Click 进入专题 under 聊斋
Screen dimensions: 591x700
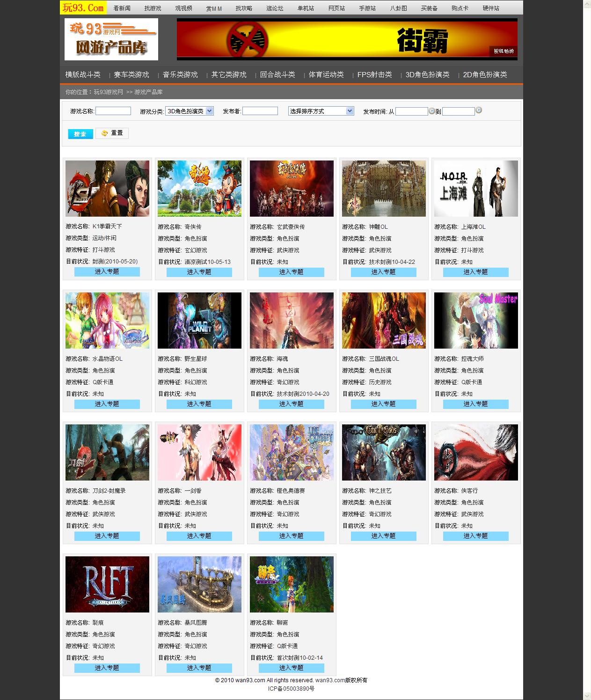click(x=292, y=668)
